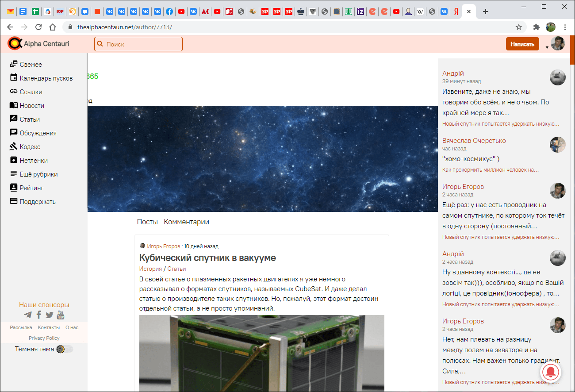Select the Нетленки sidebar item
575x392 pixels.
pyautogui.click(x=34, y=161)
